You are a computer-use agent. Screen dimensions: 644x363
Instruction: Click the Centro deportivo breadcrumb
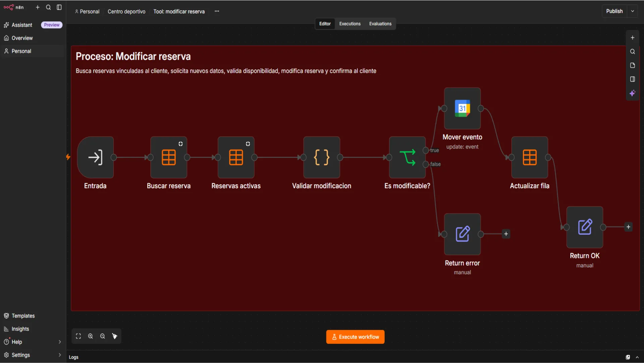[x=126, y=11]
